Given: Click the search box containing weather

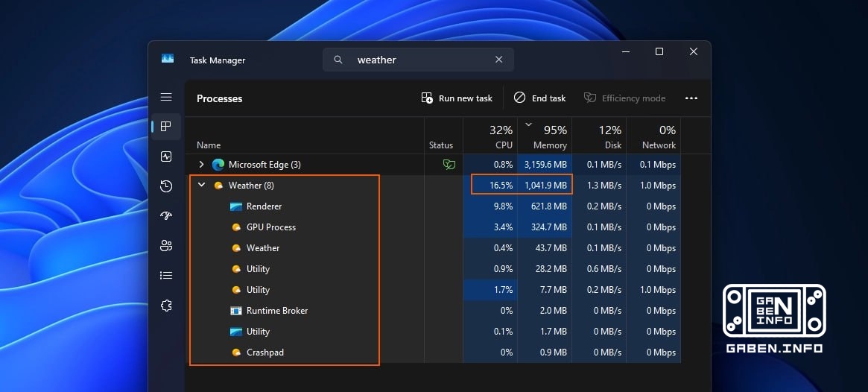Looking at the screenshot, I should (x=419, y=60).
